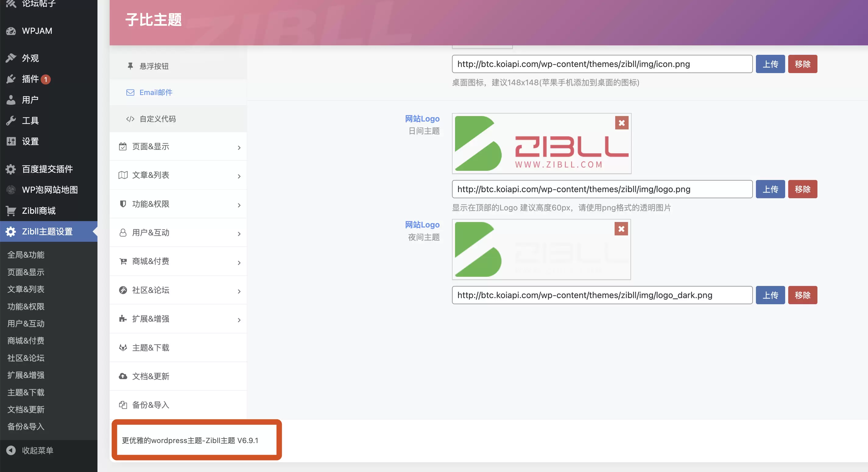Click the 主题&下载 fox icon
868x472 pixels.
click(123, 348)
